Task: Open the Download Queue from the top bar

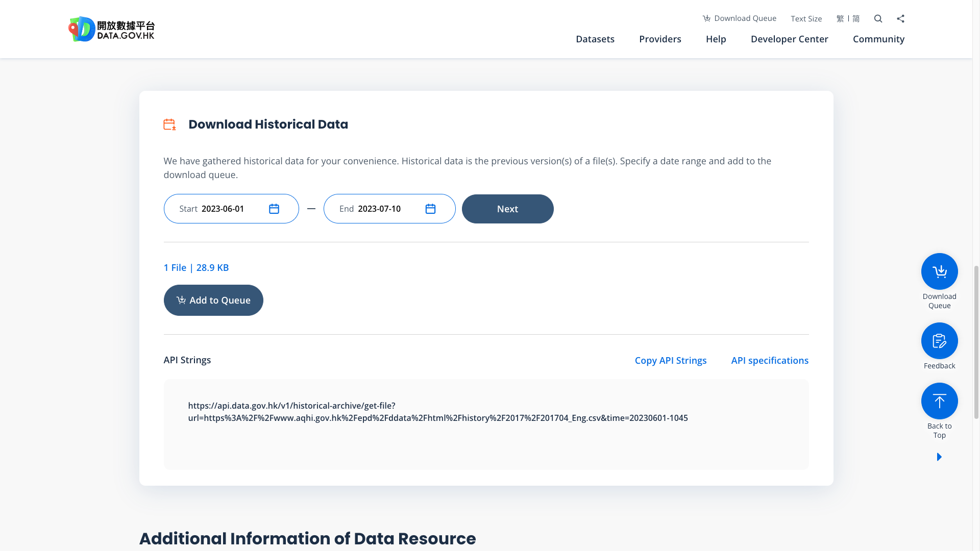Action: tap(739, 18)
